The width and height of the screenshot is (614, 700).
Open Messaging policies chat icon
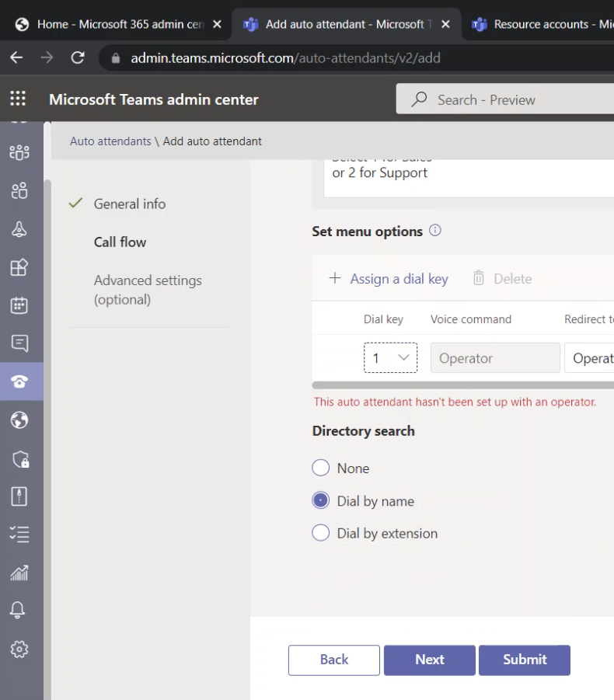point(19,343)
